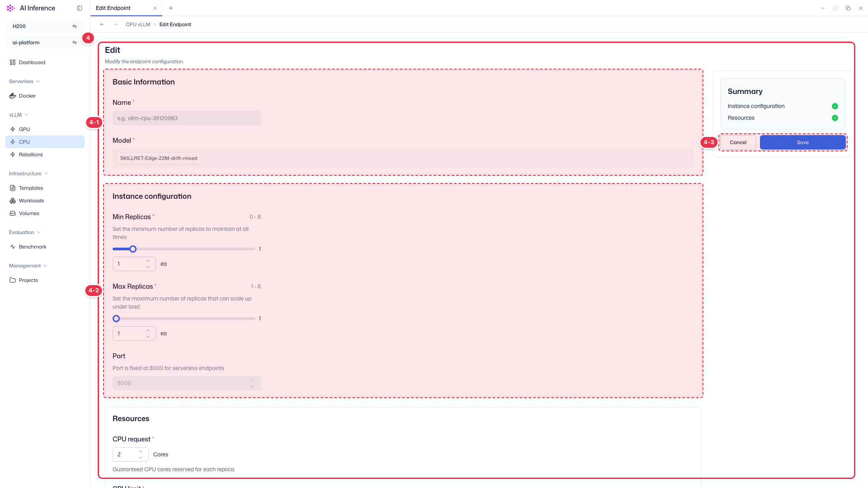Screen dimensions: 868x488
Task: Increase Min Replicas with up stepper arrow
Action: (x=148, y=261)
